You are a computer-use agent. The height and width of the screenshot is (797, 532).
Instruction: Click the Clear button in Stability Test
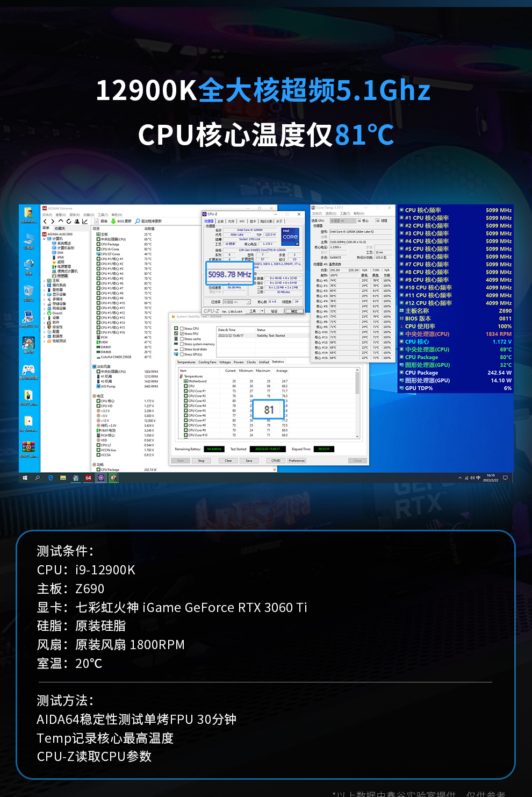point(228,460)
